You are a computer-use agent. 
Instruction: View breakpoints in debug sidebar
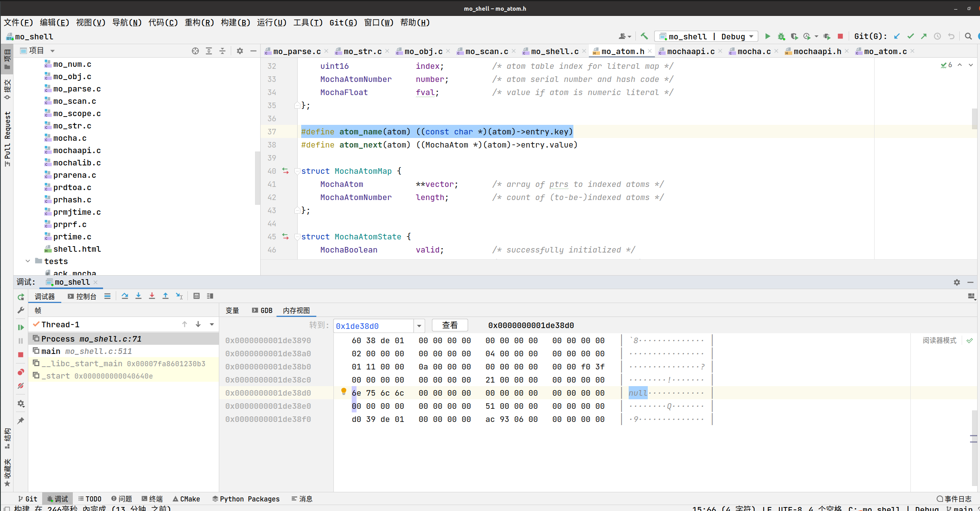pos(21,372)
